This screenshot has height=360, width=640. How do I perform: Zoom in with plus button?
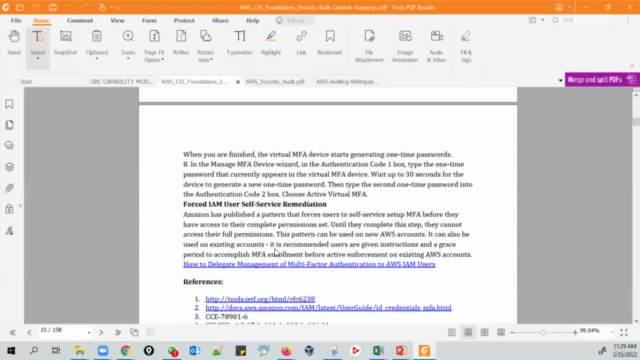[575, 333]
